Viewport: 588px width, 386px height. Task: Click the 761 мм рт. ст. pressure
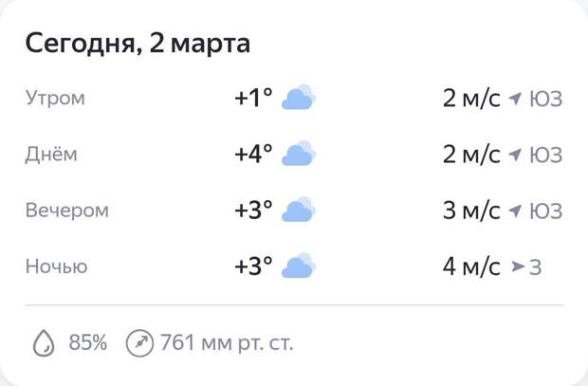click(x=227, y=342)
